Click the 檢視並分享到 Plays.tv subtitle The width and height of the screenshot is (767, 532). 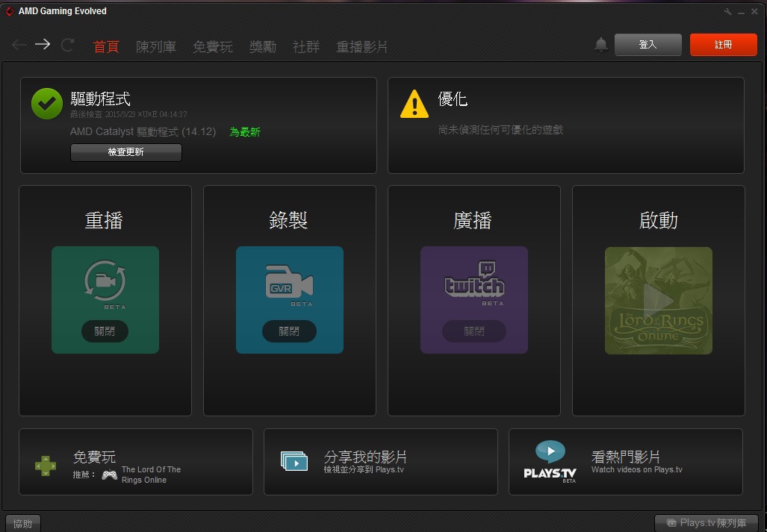[x=364, y=469]
